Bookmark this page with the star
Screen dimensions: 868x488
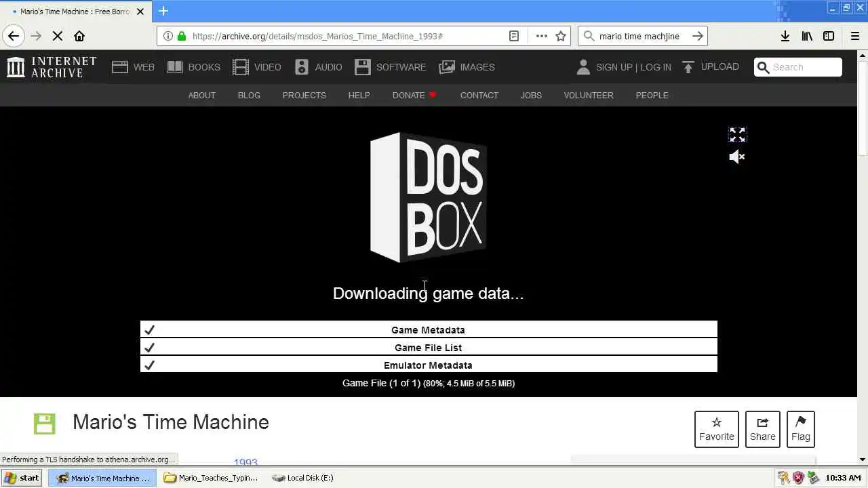pos(561,36)
